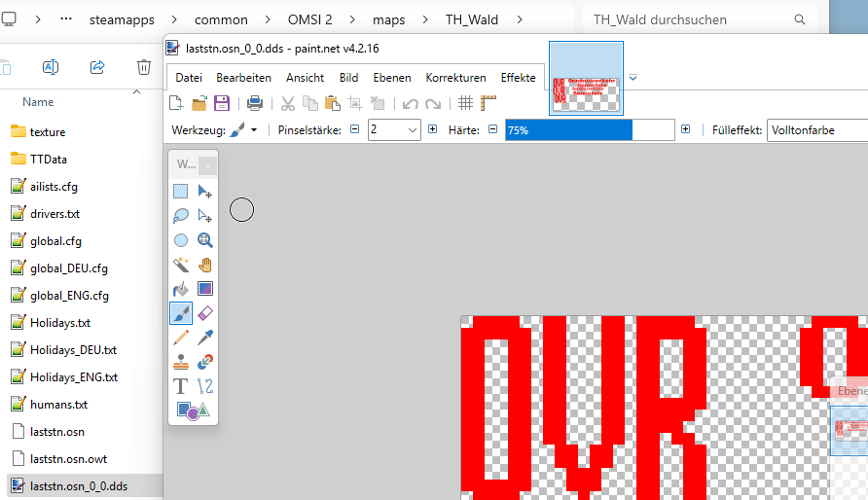868x500 pixels.
Task: Pick the Color Picker eyedropper tool
Action: (x=204, y=338)
